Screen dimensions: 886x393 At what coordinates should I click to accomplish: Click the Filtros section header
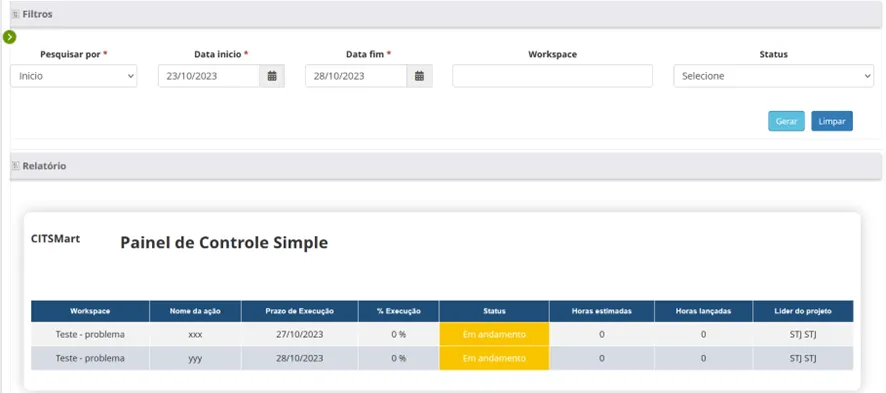[446, 14]
